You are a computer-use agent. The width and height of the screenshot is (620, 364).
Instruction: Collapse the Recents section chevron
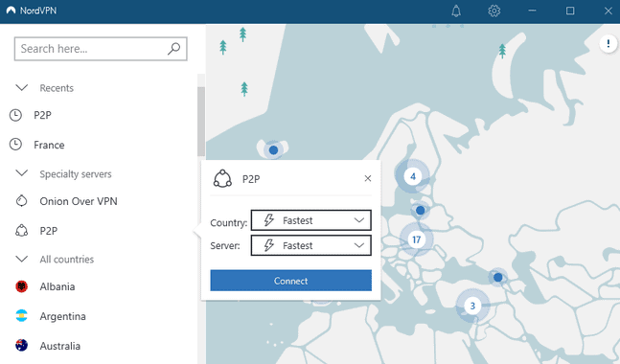(x=21, y=87)
